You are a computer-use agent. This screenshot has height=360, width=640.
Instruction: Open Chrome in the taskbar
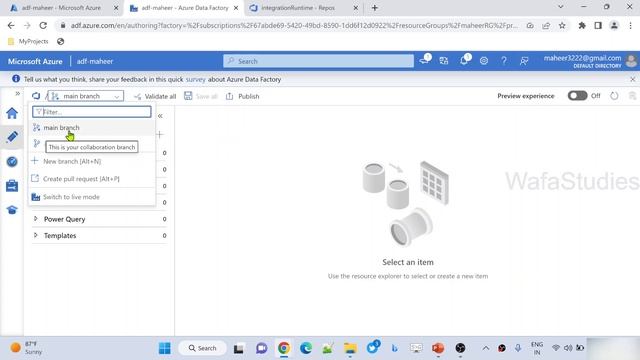point(284,348)
